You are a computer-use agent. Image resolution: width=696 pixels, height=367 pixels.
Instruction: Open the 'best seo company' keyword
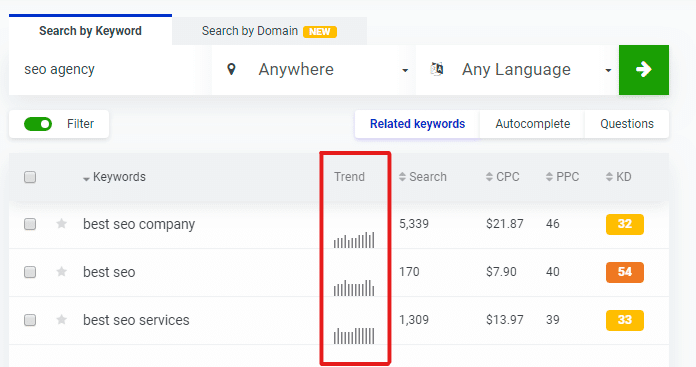pyautogui.click(x=139, y=224)
